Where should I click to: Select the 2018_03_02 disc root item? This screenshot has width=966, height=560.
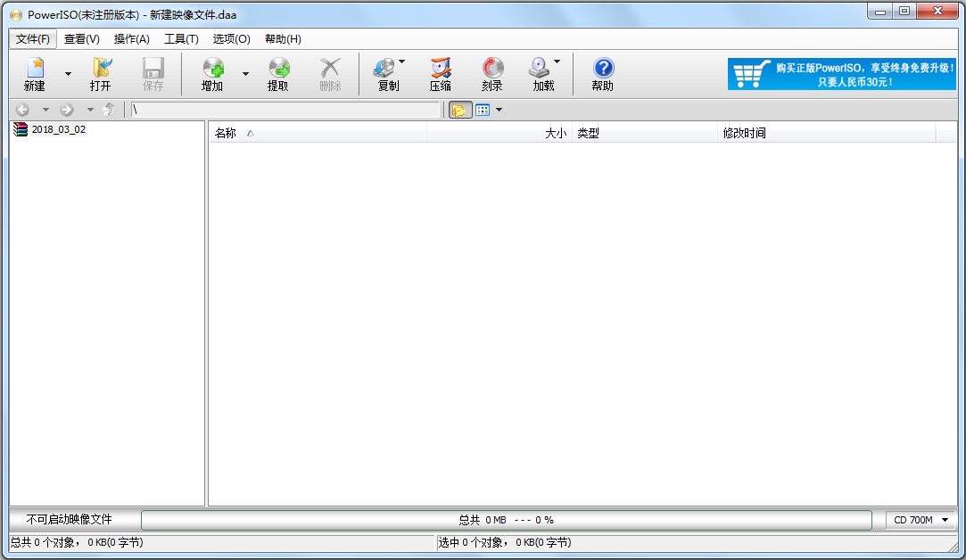point(54,128)
